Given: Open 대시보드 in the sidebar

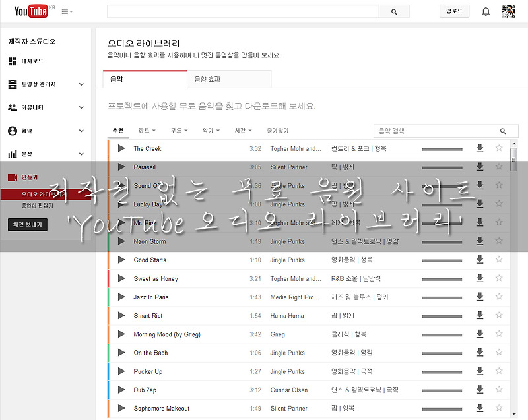Looking at the screenshot, I should tap(32, 61).
